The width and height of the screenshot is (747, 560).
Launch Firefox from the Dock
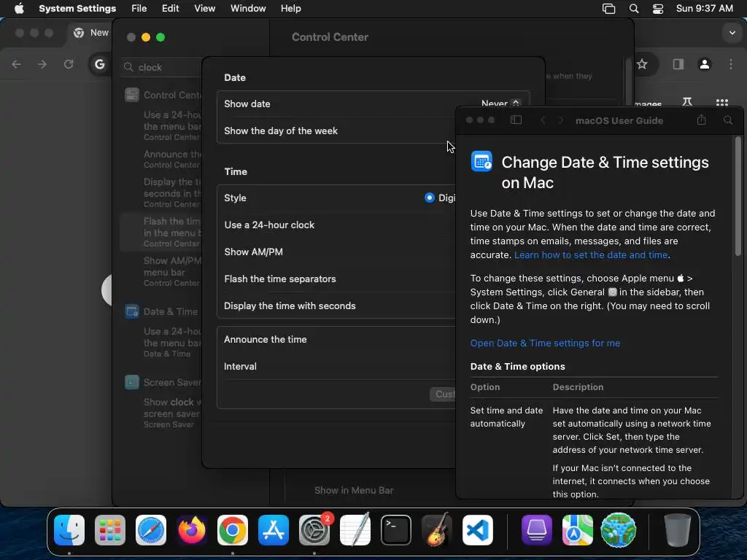192,530
